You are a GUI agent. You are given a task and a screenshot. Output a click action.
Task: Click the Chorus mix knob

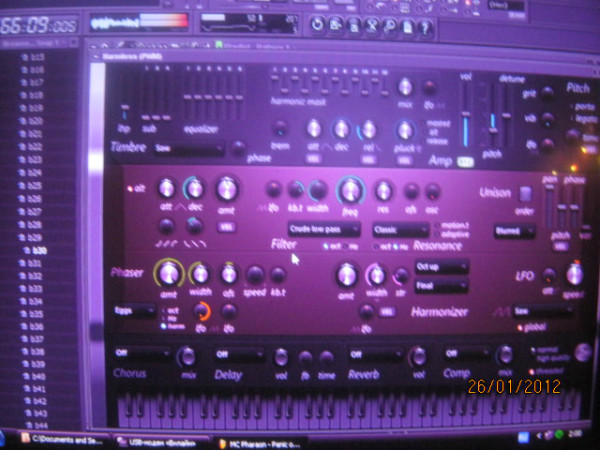coord(186,356)
